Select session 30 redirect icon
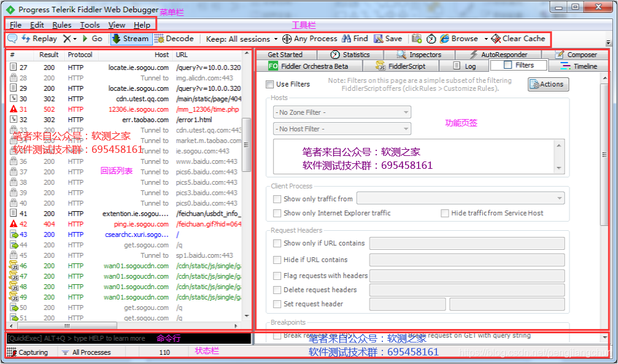 click(14, 99)
